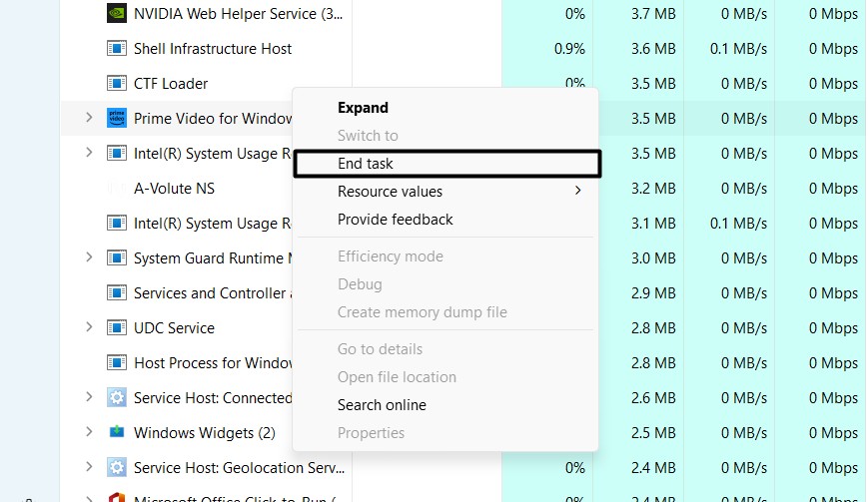The width and height of the screenshot is (868, 502).
Task: Click the Service Host: Geolocation gear icon
Action: point(117,468)
